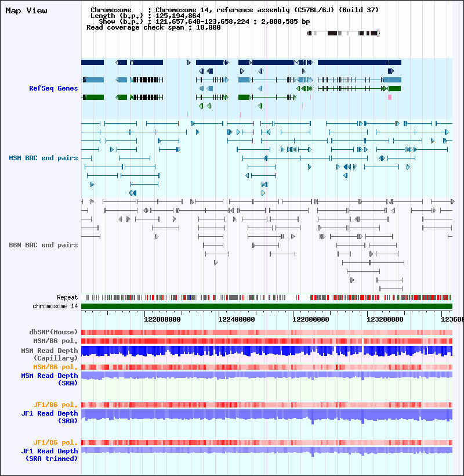
Task: Click the 122800000 ruler position
Action: (311, 319)
